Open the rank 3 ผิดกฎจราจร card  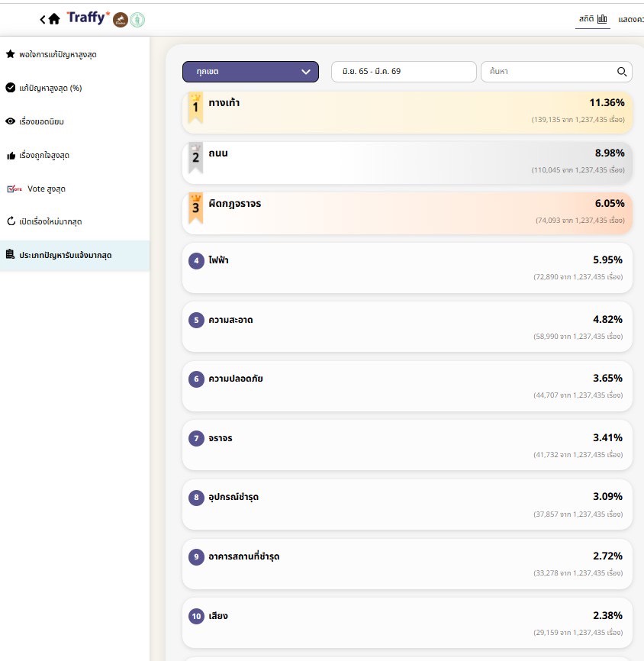(x=407, y=213)
